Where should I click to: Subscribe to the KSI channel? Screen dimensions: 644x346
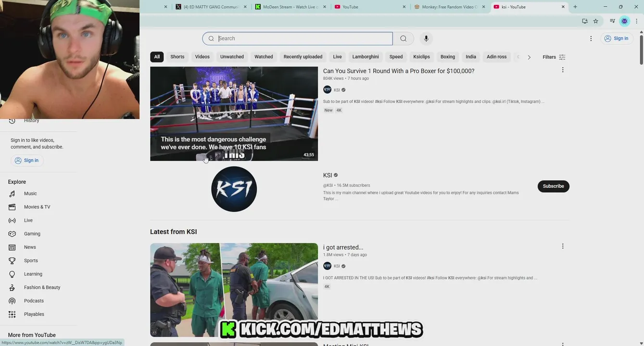pos(554,186)
